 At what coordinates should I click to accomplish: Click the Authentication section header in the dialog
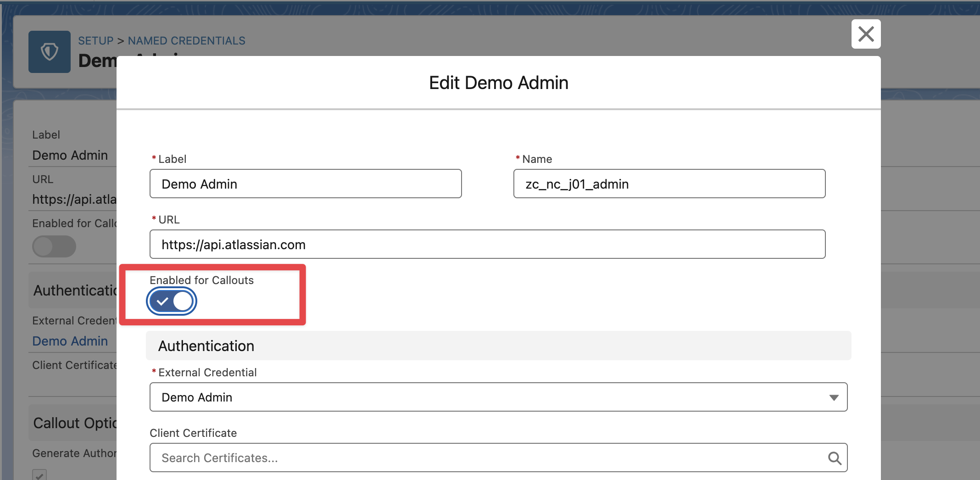[x=206, y=346]
